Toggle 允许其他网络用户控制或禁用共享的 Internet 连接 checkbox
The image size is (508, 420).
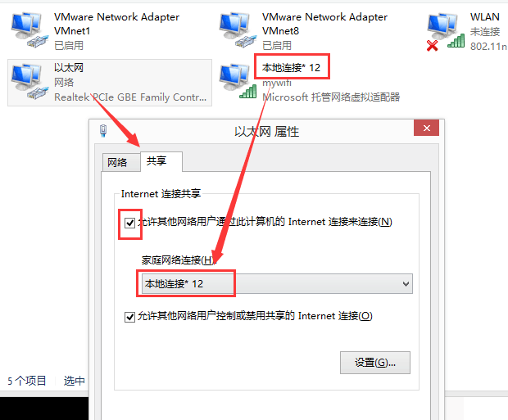[x=130, y=317]
